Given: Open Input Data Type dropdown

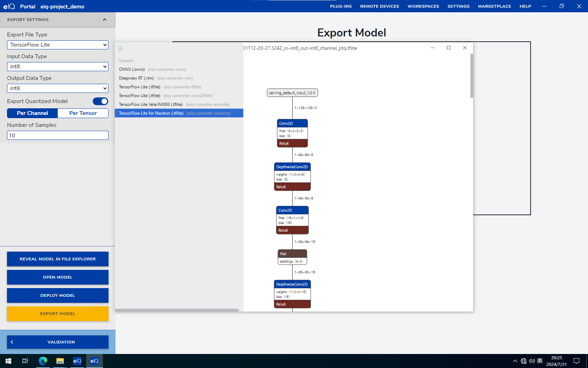Looking at the screenshot, I should pos(58,67).
